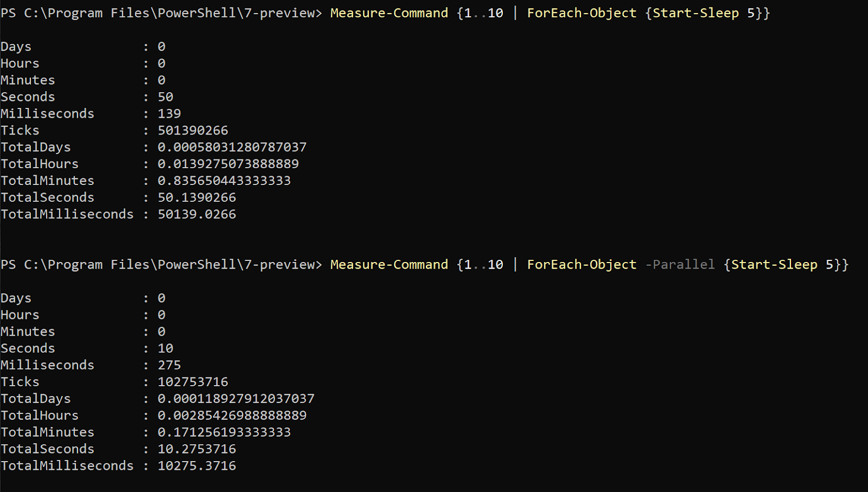Click the Ticks value 501390266
Image resolution: width=868 pixels, height=492 pixels.
[x=193, y=130]
